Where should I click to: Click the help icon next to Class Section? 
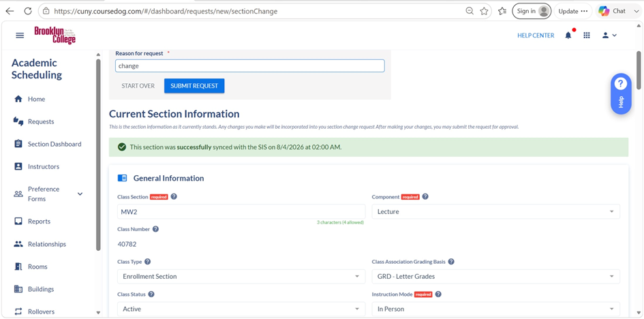tap(174, 197)
